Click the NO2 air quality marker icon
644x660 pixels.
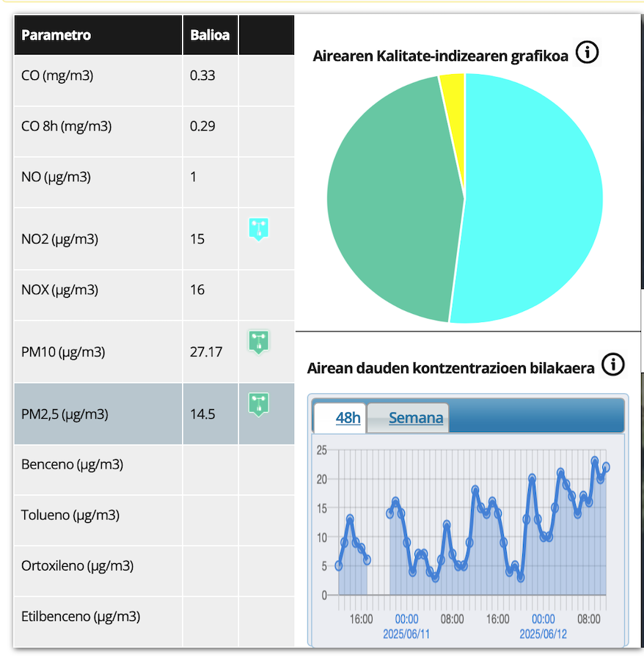pos(258,229)
